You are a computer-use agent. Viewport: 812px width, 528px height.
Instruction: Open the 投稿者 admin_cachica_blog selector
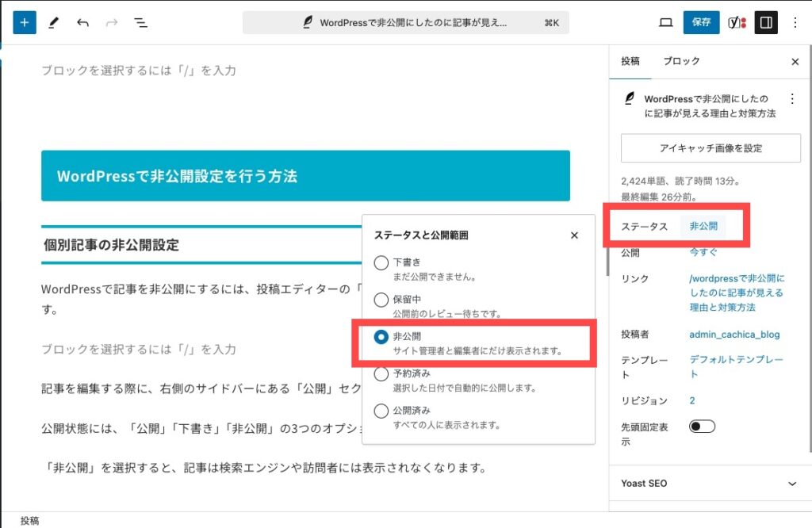(x=734, y=335)
